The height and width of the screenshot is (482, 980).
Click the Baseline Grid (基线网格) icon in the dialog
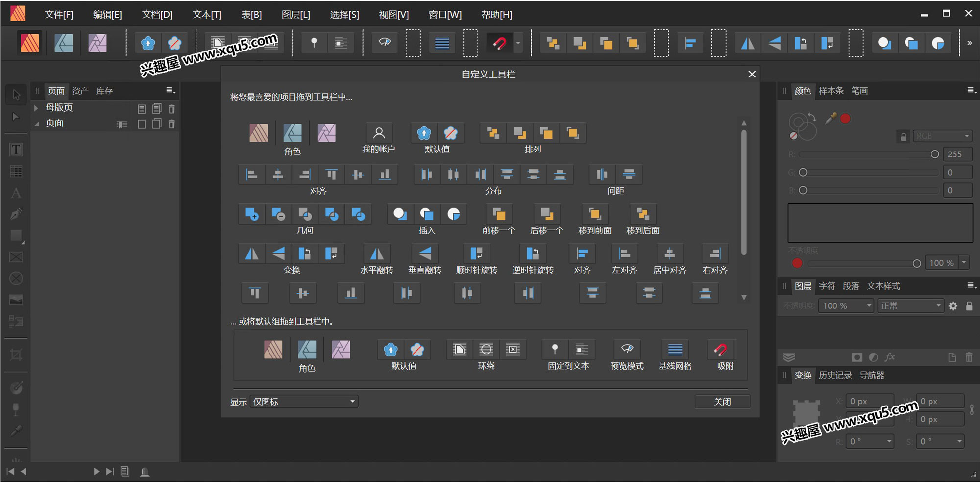tap(675, 350)
